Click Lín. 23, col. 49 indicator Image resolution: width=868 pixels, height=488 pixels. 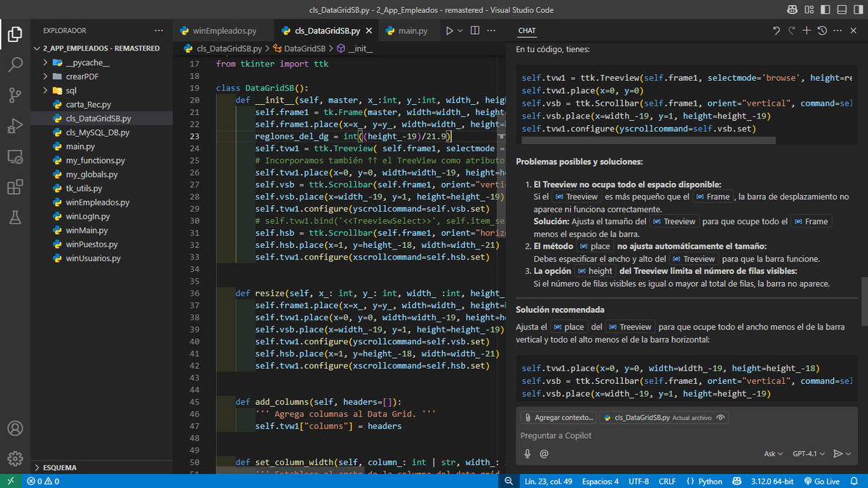[x=548, y=481]
